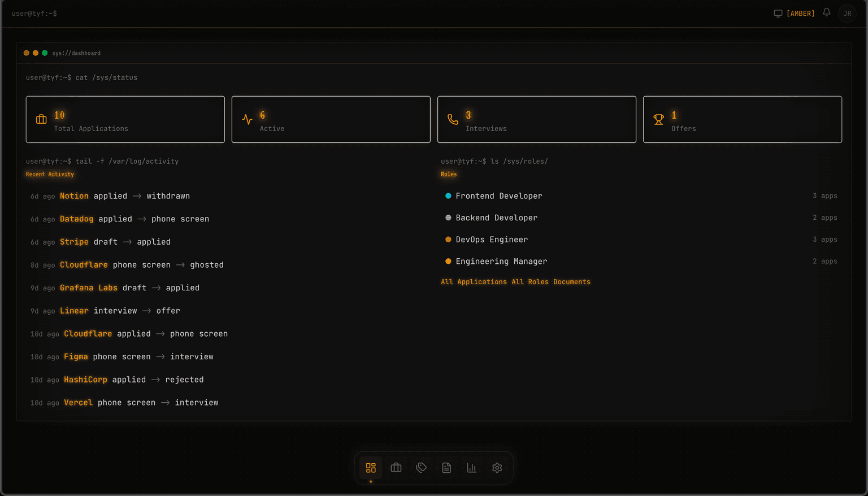The image size is (868, 496).
Task: Open the briefcase Applications icon in the bottom dock
Action: [396, 467]
